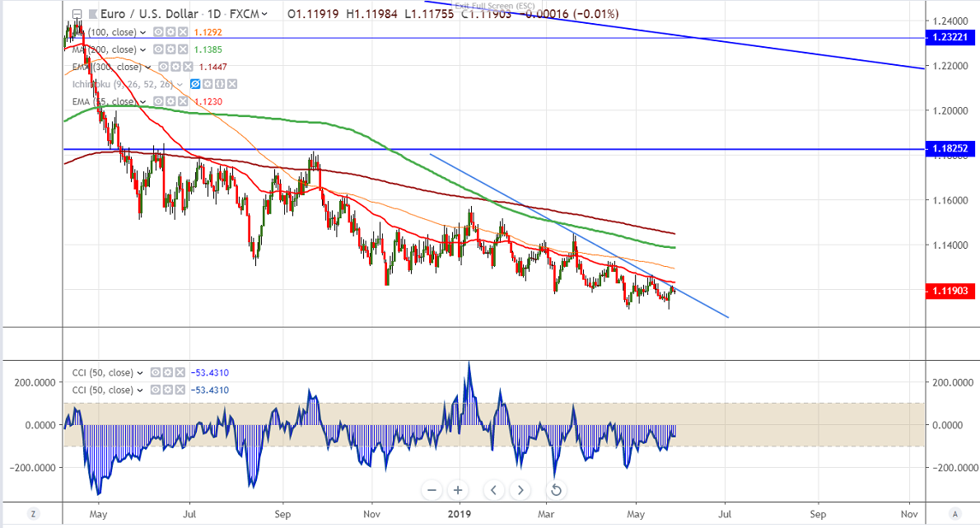Screen dimensions: 980x528
Task: Click the 1.18252 price line label
Action: (950, 149)
